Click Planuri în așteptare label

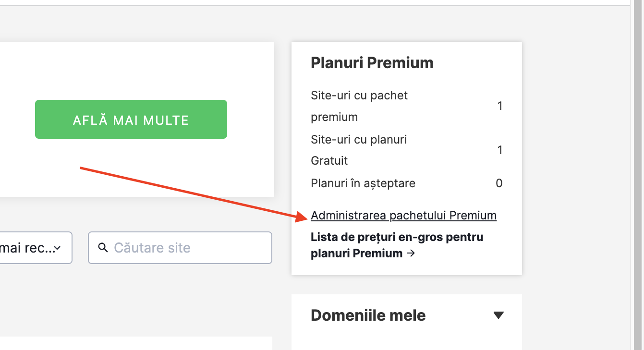(x=363, y=183)
